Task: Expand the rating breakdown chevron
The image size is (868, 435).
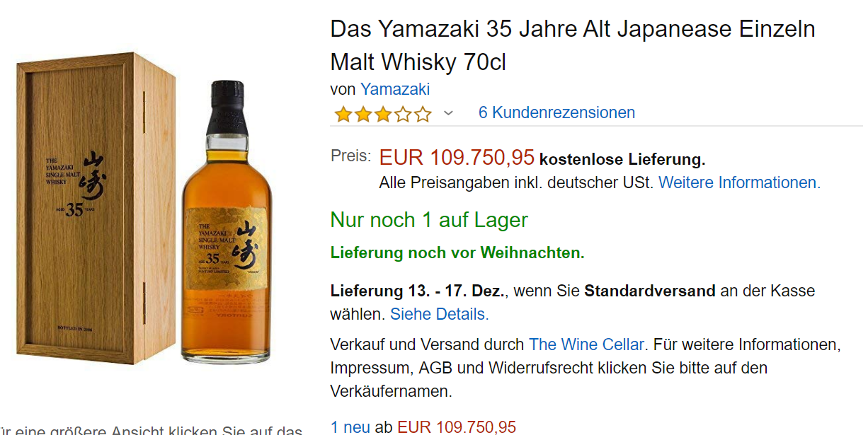Action: tap(448, 113)
